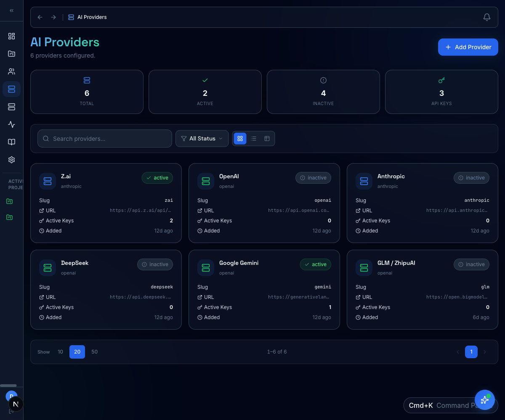Screen dimensions: 505x420
Task: Click Add Provider button
Action: coord(468,47)
